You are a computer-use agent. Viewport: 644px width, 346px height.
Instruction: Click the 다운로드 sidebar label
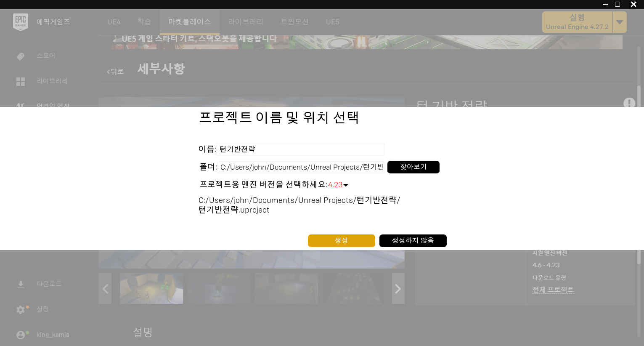point(49,284)
